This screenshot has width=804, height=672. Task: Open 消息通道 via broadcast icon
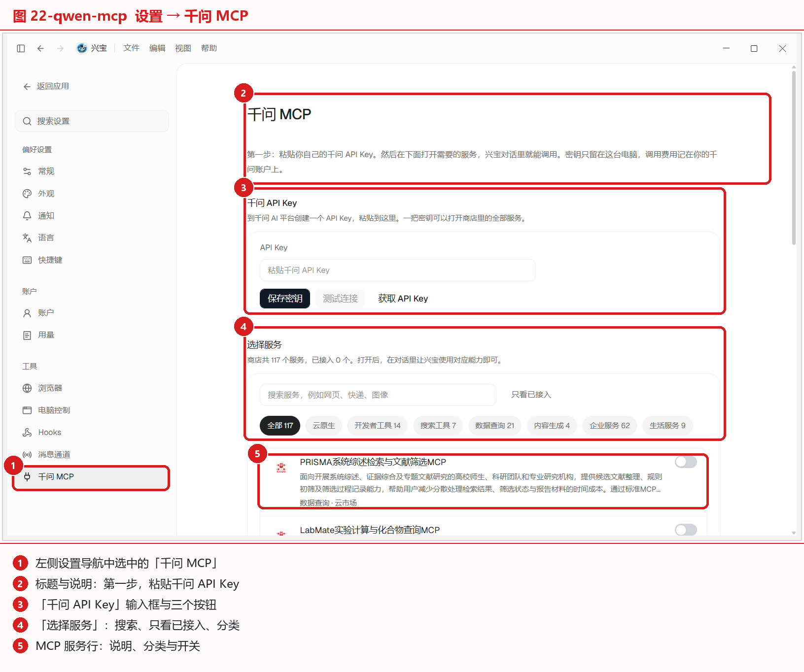tap(27, 455)
